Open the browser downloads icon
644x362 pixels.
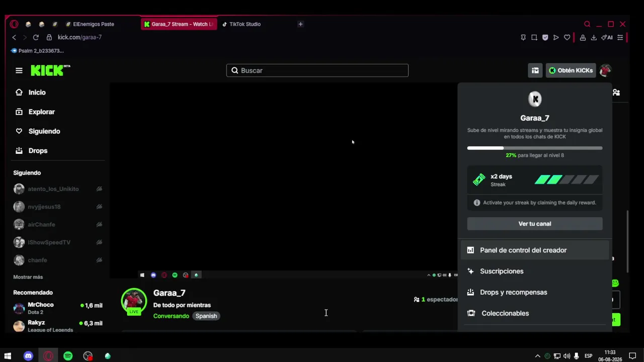pyautogui.click(x=594, y=37)
